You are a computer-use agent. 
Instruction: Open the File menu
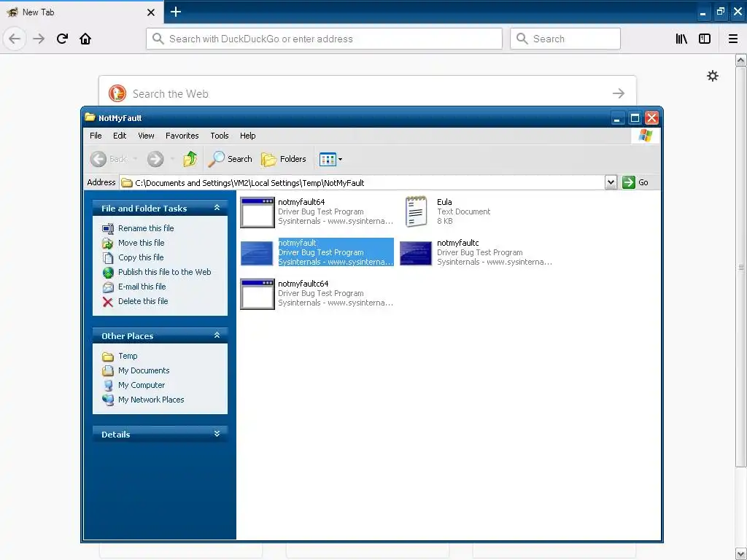96,136
